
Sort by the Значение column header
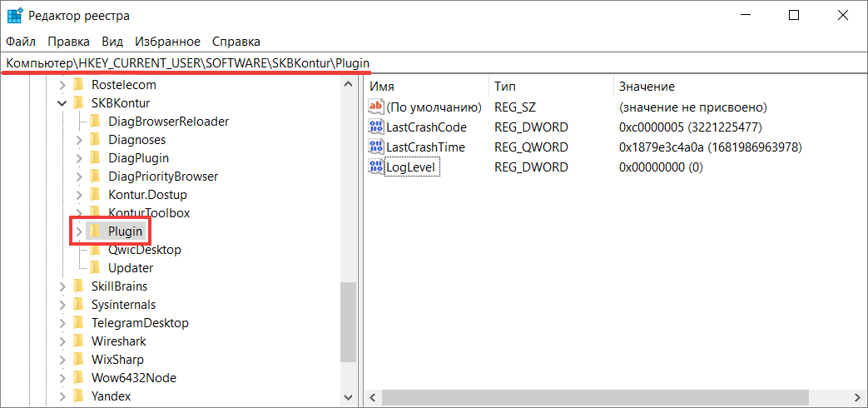741,87
